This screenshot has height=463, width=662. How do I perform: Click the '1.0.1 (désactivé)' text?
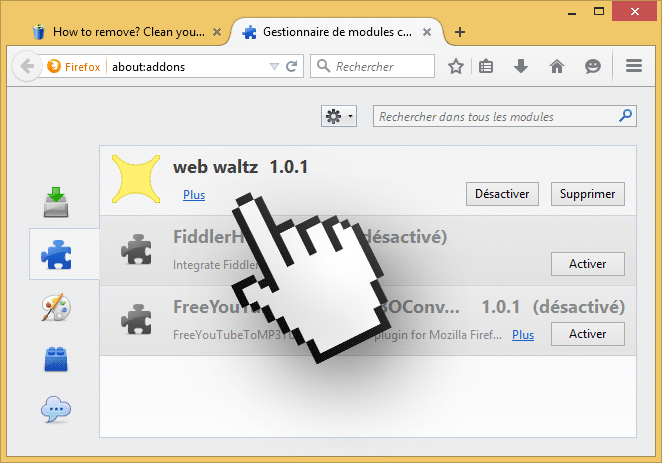point(553,307)
